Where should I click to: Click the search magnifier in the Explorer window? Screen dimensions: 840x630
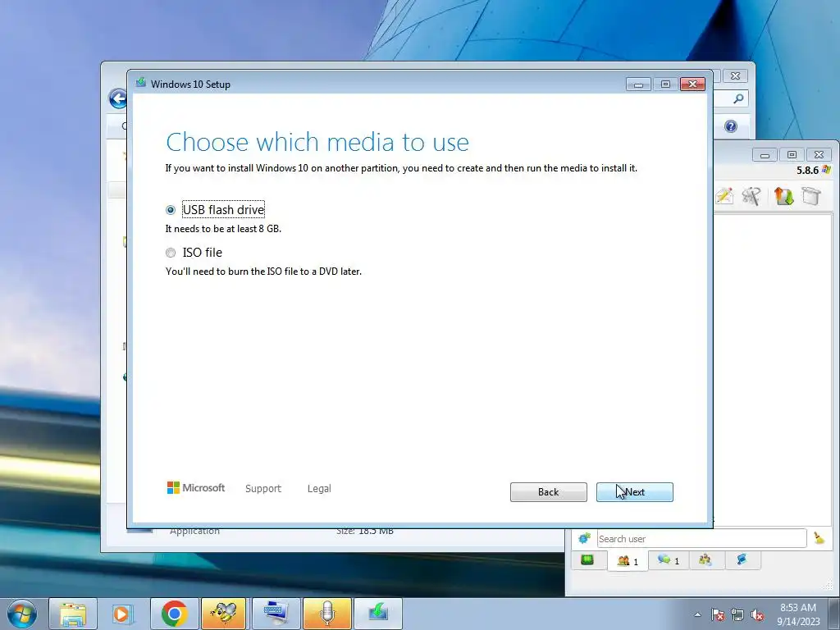(738, 98)
